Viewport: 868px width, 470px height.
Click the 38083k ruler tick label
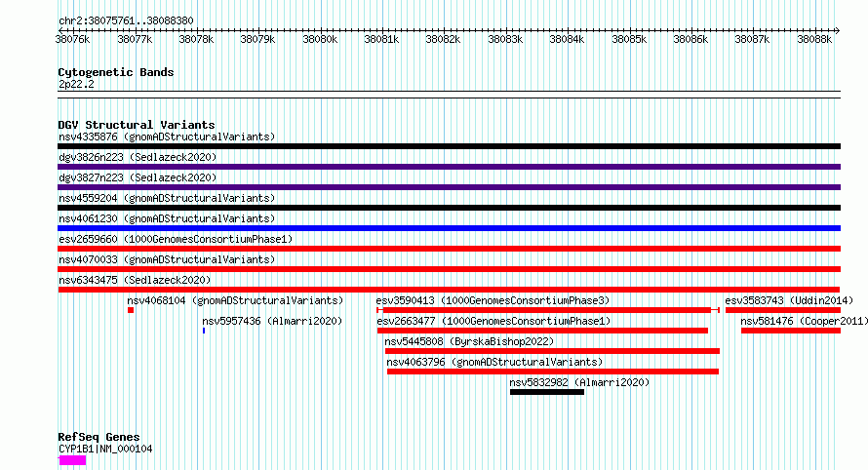[x=505, y=40]
